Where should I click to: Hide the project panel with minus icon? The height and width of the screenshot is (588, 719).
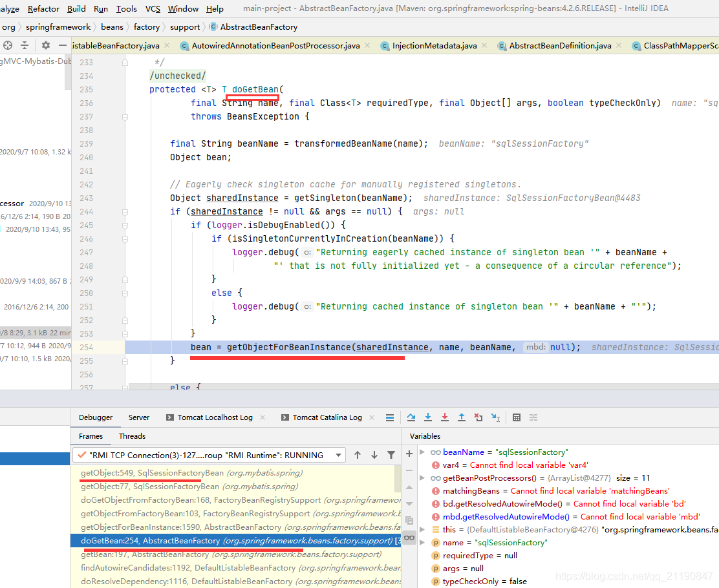tap(63, 45)
